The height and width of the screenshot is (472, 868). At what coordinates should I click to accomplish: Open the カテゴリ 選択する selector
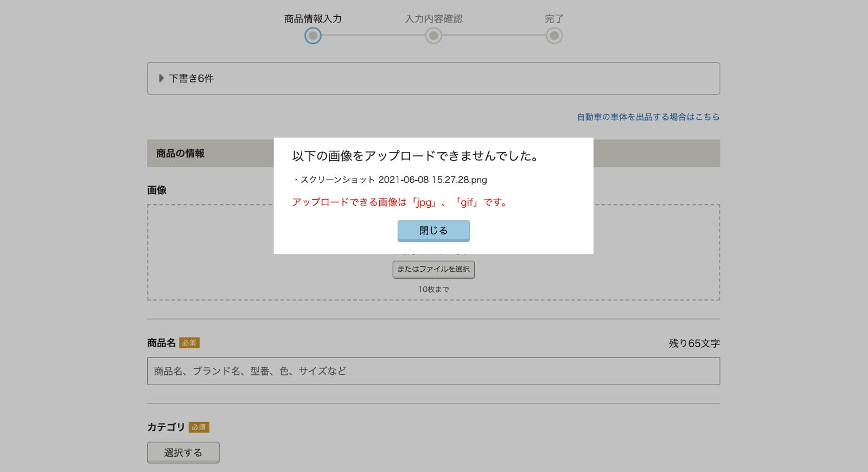(x=183, y=452)
